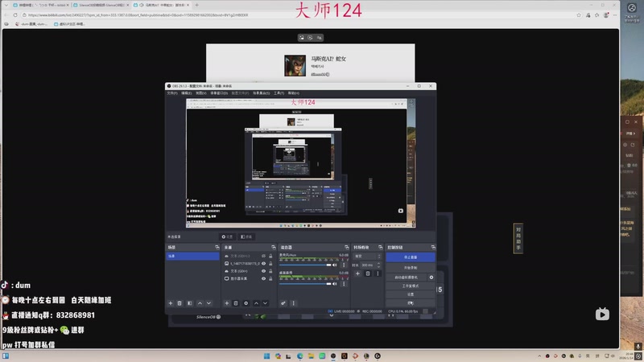Open virtual camera settings gear icon
The height and width of the screenshot is (362, 644).
click(x=431, y=277)
